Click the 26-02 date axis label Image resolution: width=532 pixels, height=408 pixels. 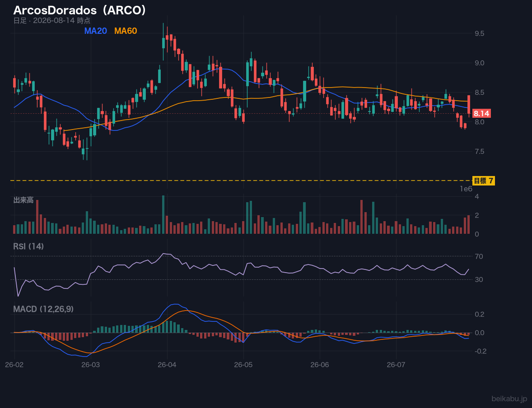pos(14,365)
